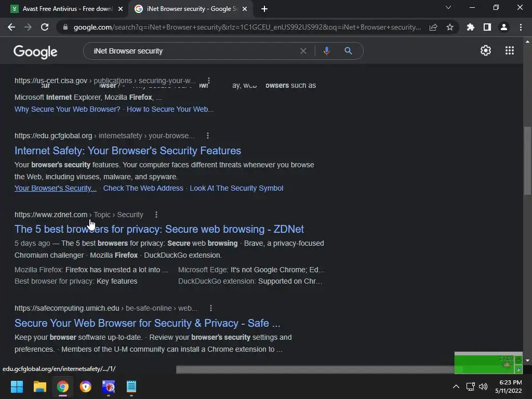The width and height of the screenshot is (532, 399).
Task: Open the Chrome extensions puzzle icon
Action: (x=471, y=27)
